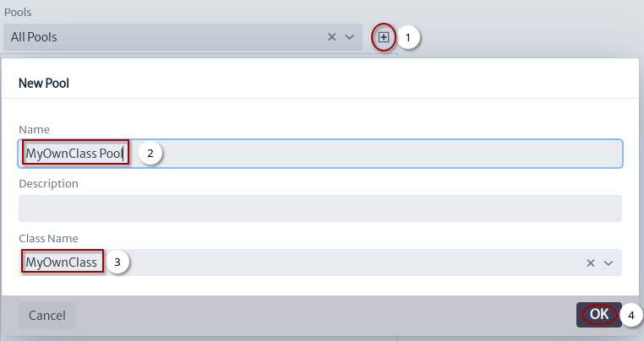Click the New Pool dialog title
The width and height of the screenshot is (644, 341).
[x=44, y=84]
